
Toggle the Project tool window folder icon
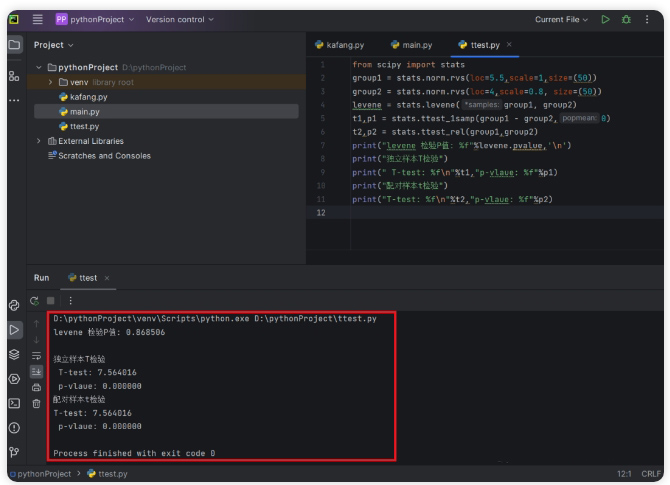tap(14, 45)
